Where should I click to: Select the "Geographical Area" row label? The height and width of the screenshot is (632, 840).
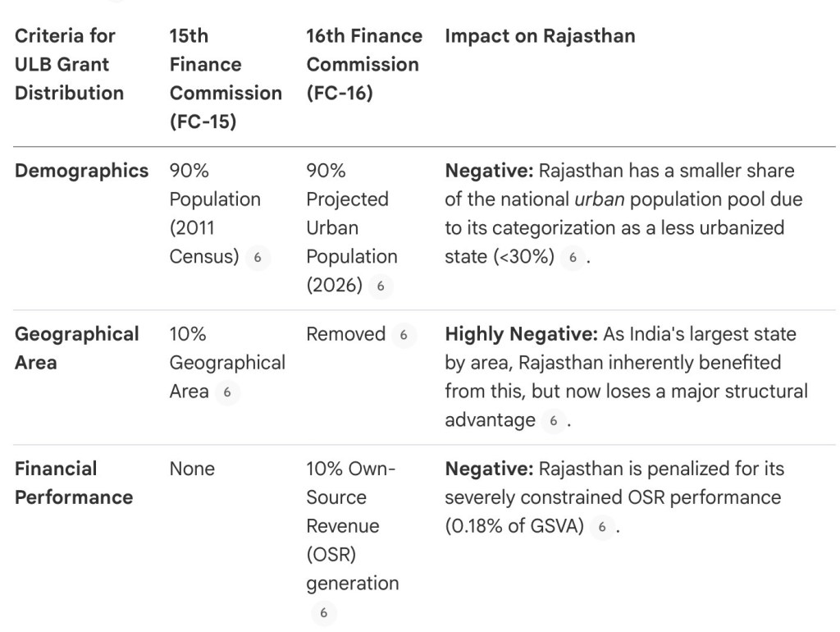pyautogui.click(x=76, y=348)
